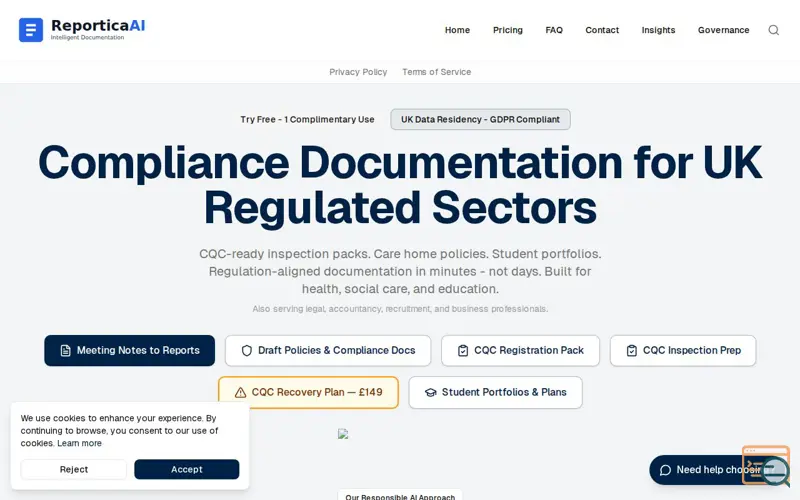Screen dimensions: 800x500
Task: Click graduation cap icon on Student Portfolios
Action: [431, 392]
